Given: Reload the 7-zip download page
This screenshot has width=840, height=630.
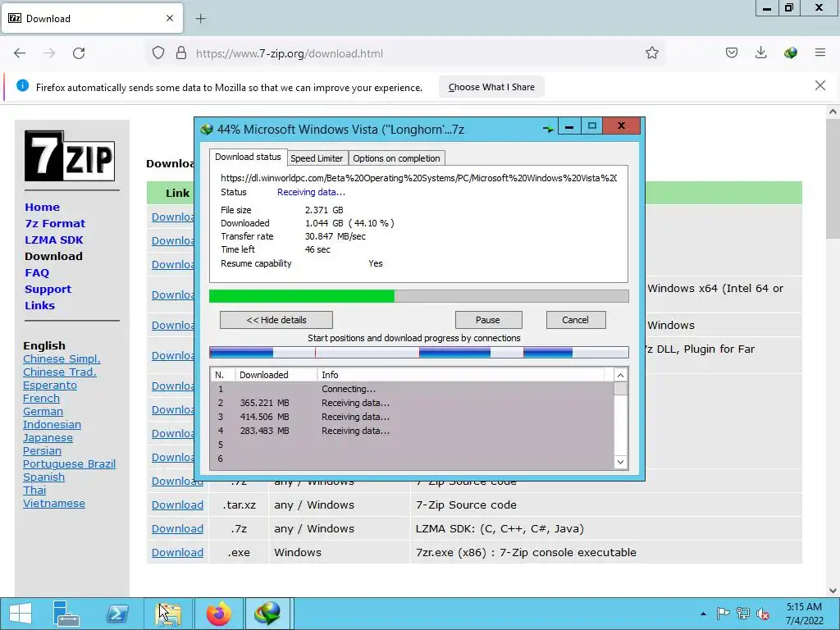Looking at the screenshot, I should (x=79, y=53).
